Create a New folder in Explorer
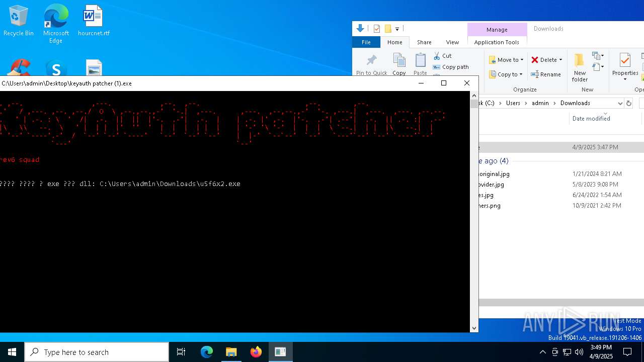Screen dimensions: 644x362 [x=580, y=68]
